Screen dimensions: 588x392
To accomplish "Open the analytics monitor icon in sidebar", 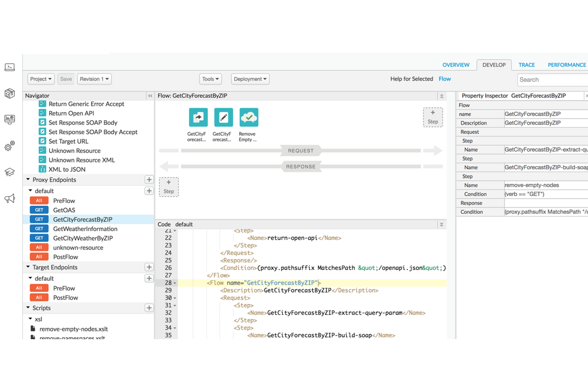I will coord(10,119).
